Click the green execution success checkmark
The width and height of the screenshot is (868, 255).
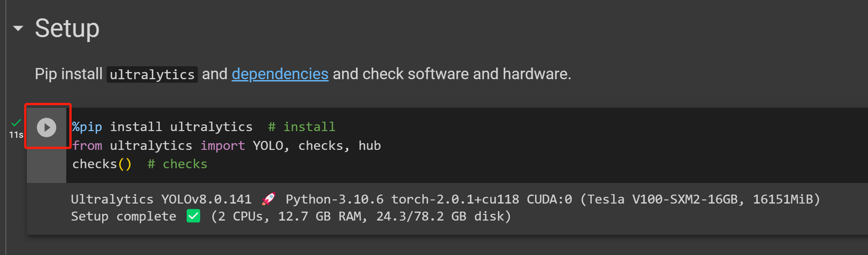click(16, 123)
